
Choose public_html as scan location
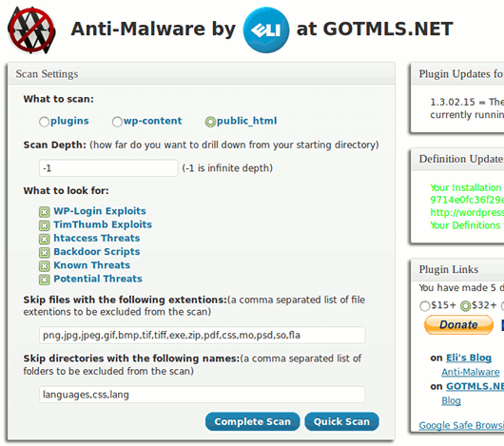tap(210, 122)
